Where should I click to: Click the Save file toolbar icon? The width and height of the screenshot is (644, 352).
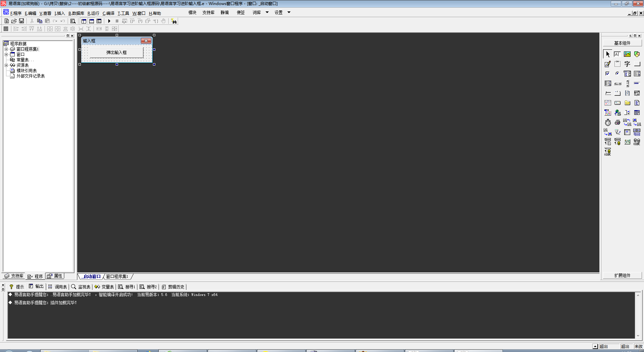coord(21,21)
